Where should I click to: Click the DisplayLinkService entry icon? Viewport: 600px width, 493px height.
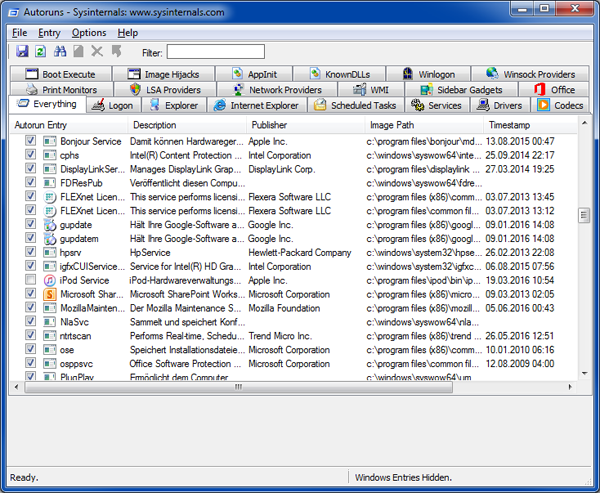tap(50, 169)
